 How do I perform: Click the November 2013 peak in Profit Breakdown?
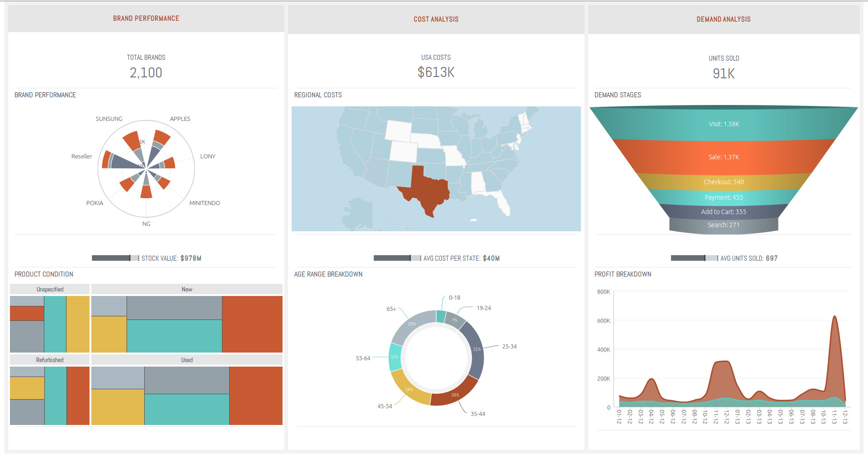click(835, 317)
